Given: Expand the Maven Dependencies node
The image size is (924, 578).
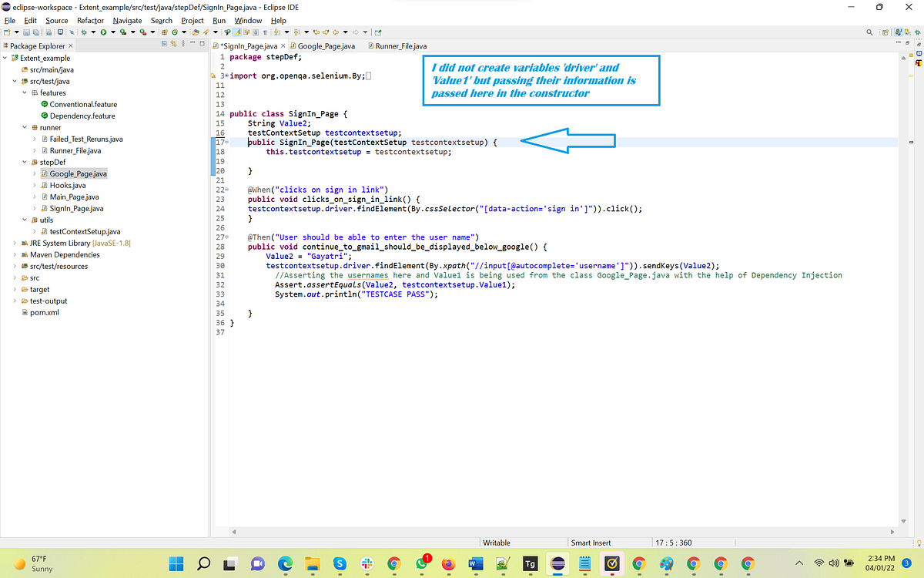Looking at the screenshot, I should click(14, 254).
